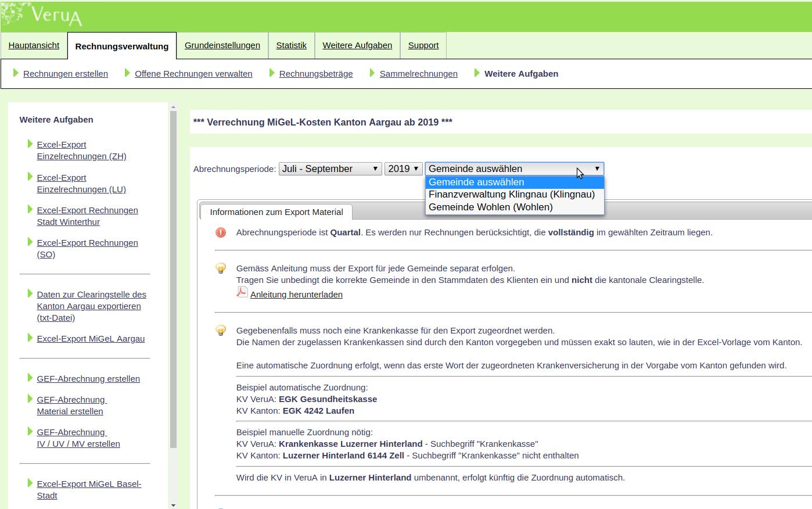Screen dimensions: 812x509
Task: Click green arrow before Excel-Export MiGeL Aargau
Action: [x=30, y=338]
